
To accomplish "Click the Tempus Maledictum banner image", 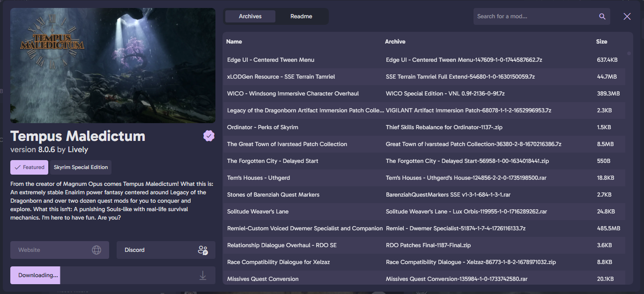I will pyautogui.click(x=113, y=66).
